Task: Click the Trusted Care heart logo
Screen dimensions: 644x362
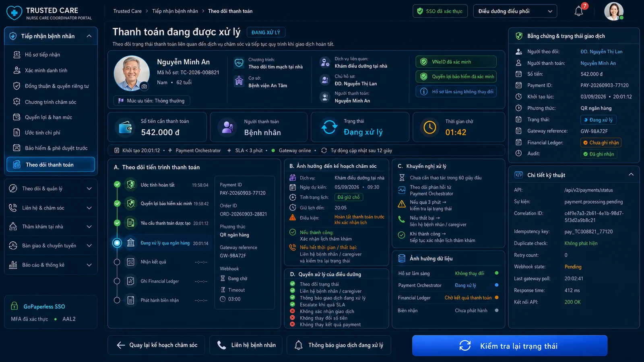Action: click(14, 13)
